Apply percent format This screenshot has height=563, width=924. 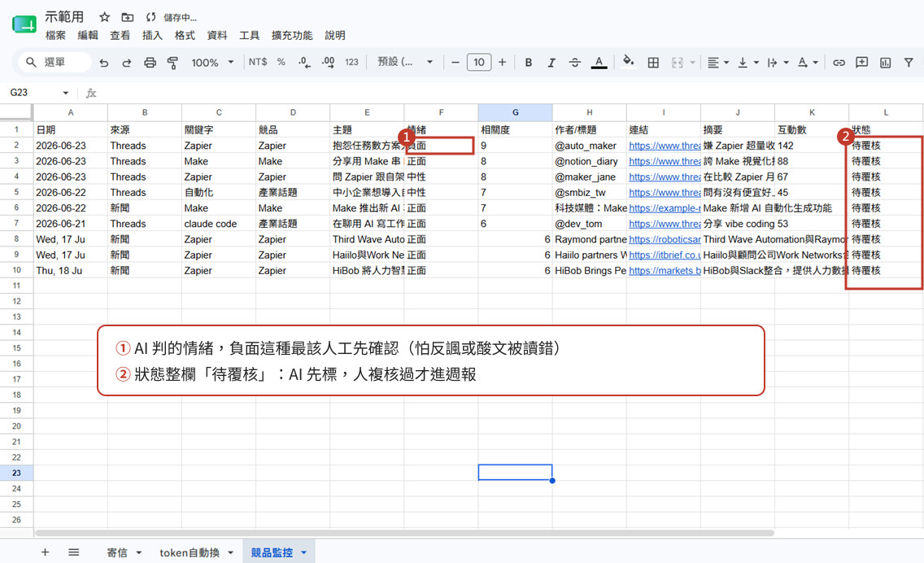coord(281,62)
